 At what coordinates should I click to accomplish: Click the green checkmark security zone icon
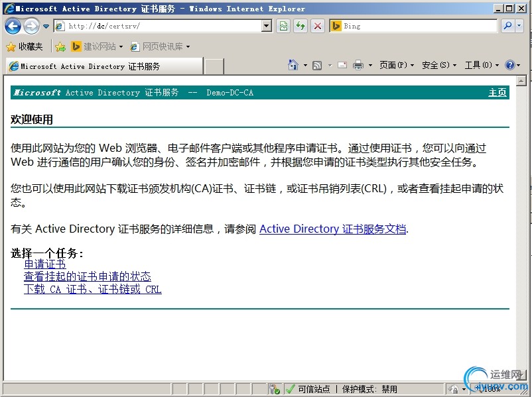click(x=290, y=389)
